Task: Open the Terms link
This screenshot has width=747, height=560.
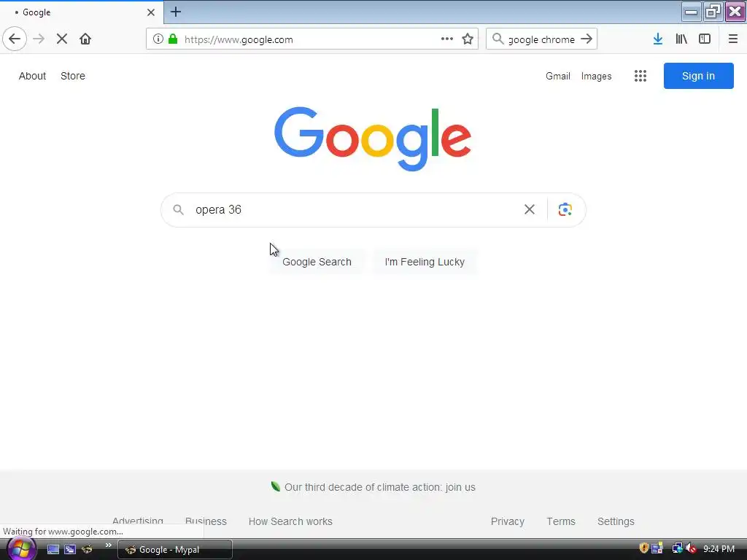Action: click(x=561, y=521)
